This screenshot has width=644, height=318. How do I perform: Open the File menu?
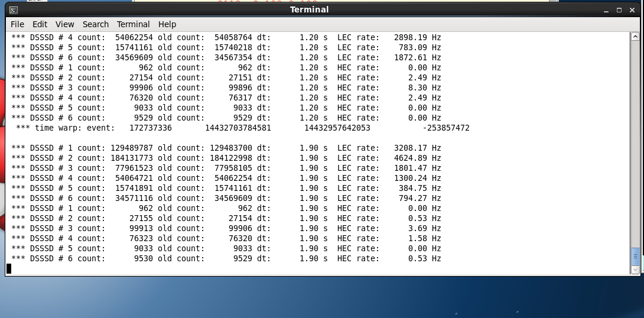17,24
